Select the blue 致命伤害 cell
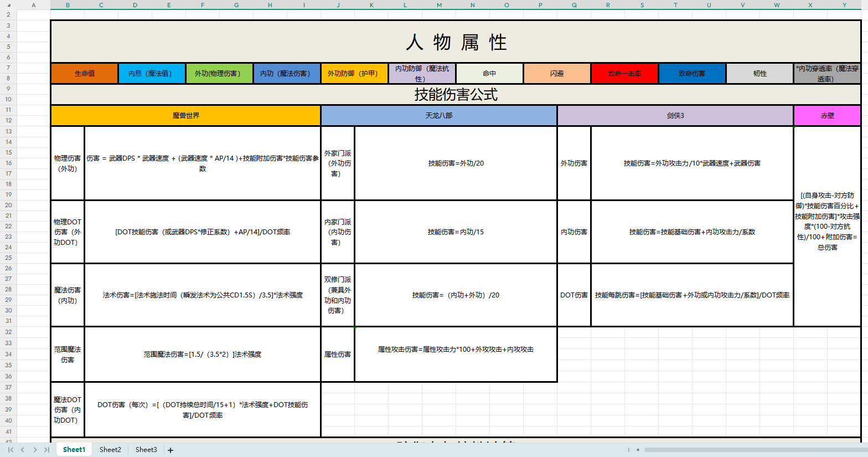868x457 pixels. click(x=692, y=73)
